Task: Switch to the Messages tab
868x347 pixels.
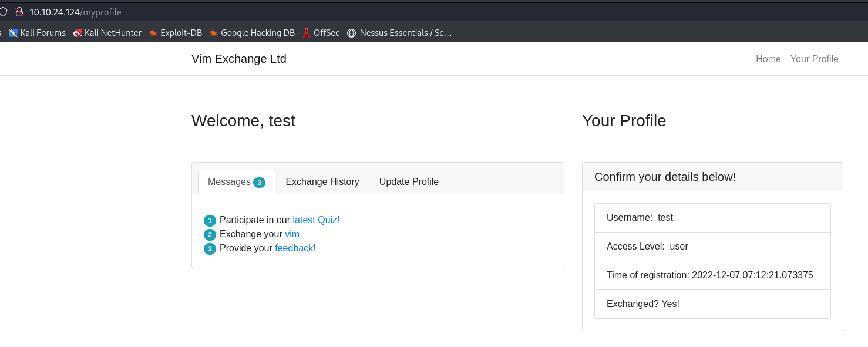Action: point(229,182)
